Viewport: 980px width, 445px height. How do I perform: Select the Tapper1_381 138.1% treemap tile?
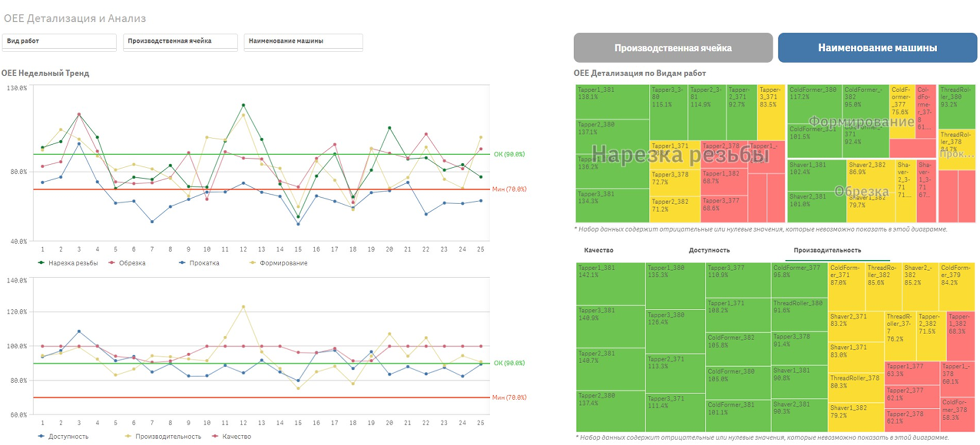tap(612, 102)
